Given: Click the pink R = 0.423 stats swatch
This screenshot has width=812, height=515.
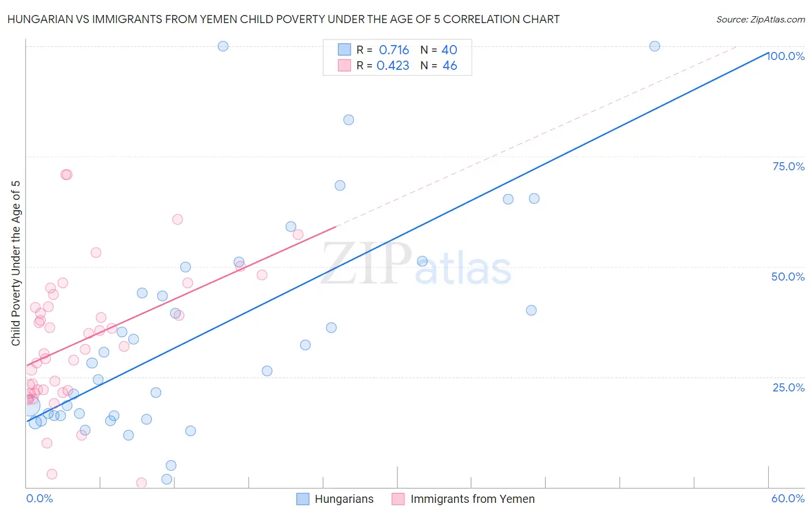Looking at the screenshot, I should pyautogui.click(x=344, y=65).
